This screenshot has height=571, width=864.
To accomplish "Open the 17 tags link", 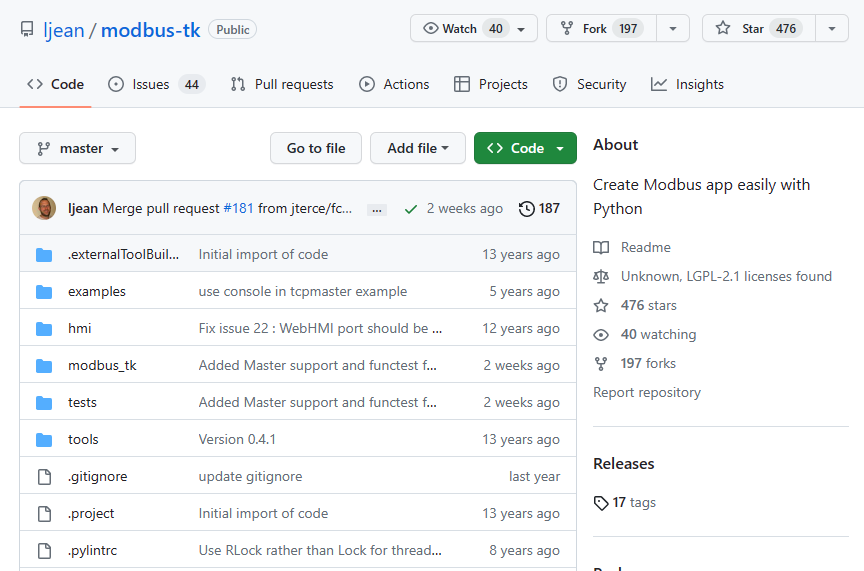I will tap(625, 503).
